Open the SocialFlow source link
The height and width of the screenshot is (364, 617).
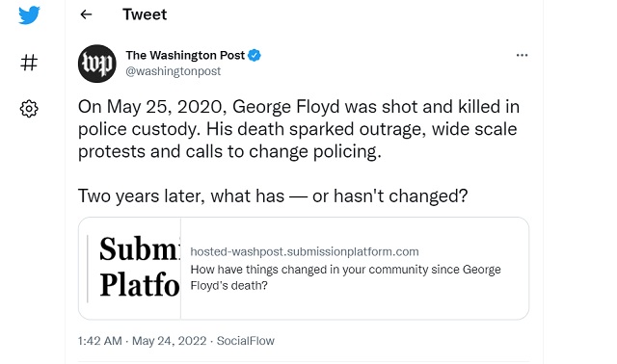click(246, 341)
